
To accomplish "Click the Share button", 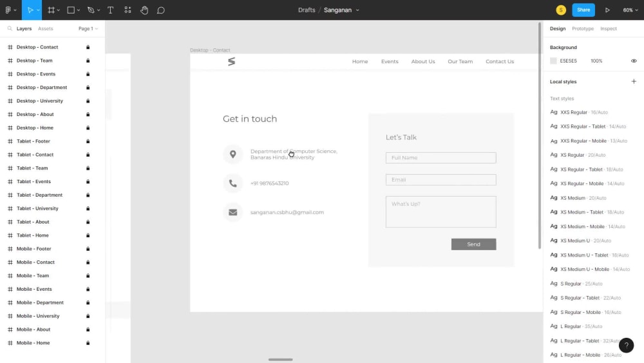I will (x=583, y=10).
